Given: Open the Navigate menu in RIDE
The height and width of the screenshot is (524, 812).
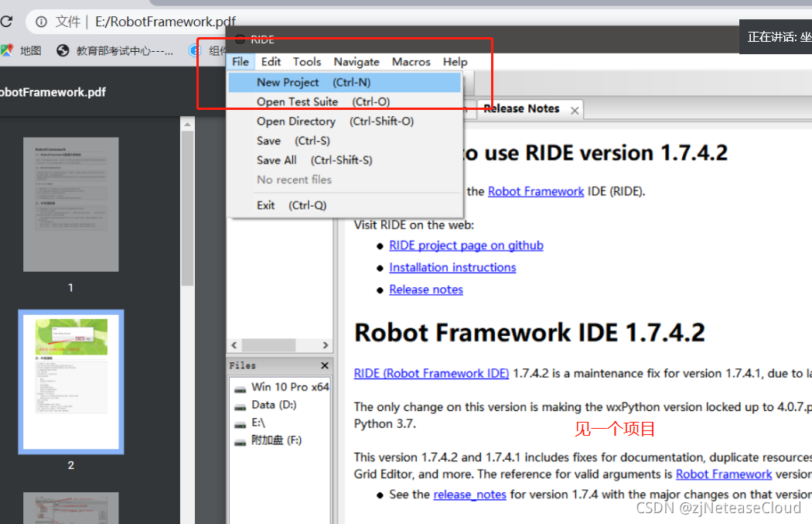Looking at the screenshot, I should 357,62.
